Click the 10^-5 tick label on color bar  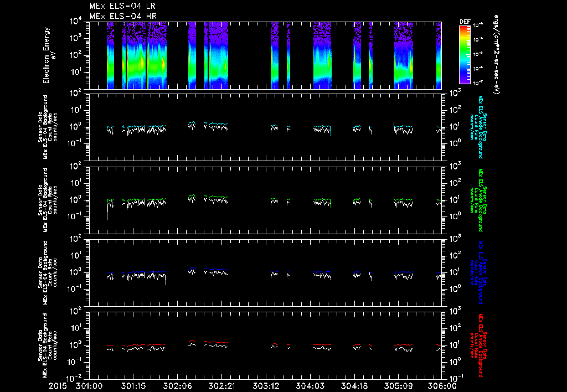(478, 54)
